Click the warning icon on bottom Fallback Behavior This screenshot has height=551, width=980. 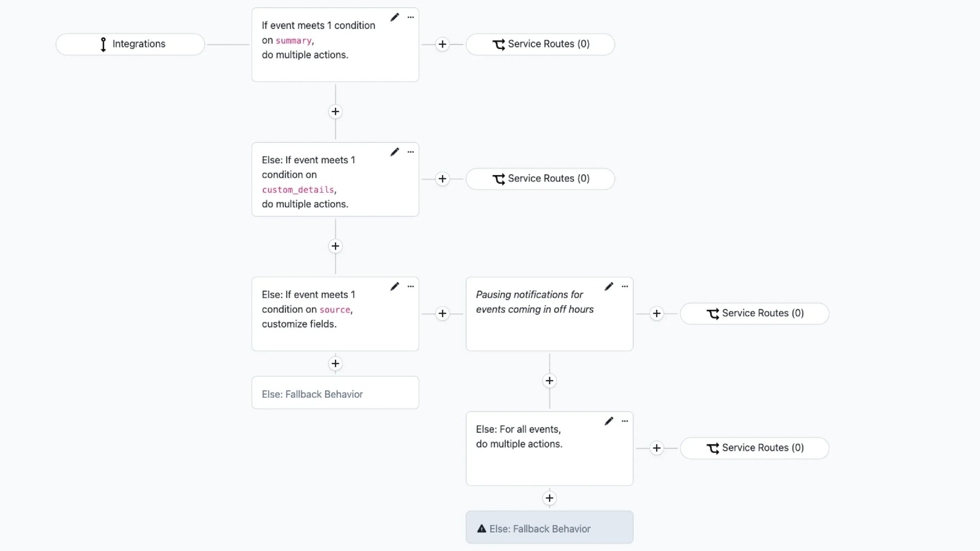(x=482, y=529)
